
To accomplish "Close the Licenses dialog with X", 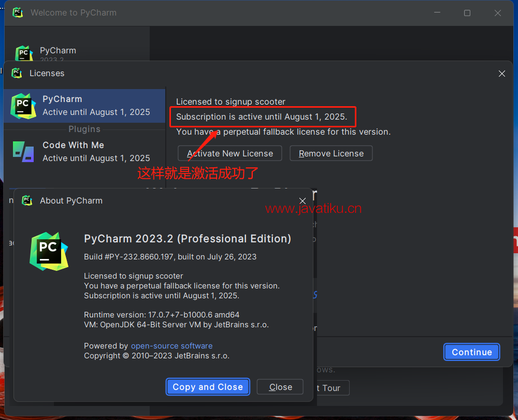I will click(x=502, y=74).
